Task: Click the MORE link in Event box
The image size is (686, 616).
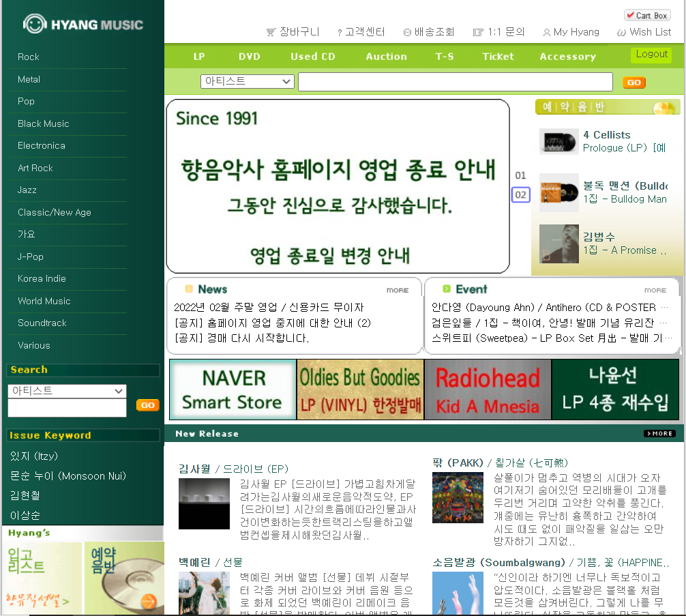Action: (655, 291)
